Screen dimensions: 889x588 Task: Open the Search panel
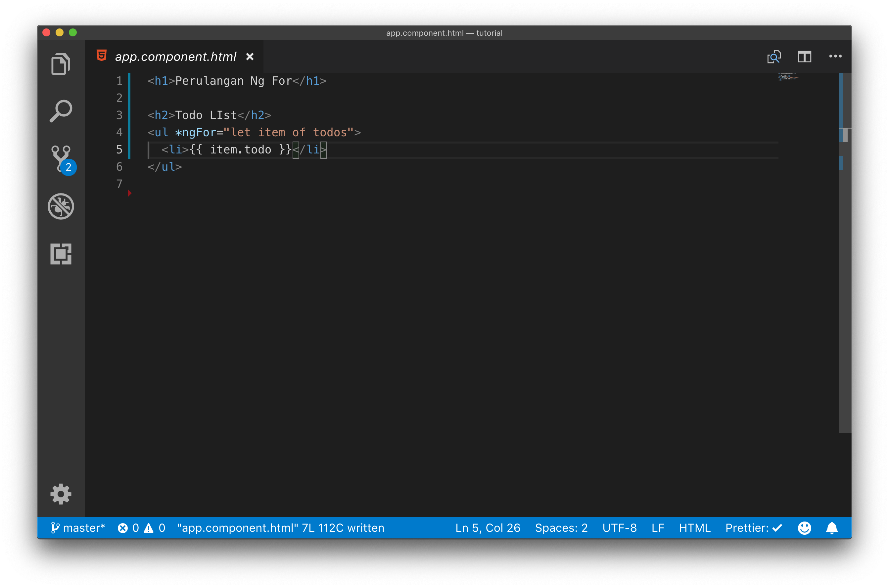pyautogui.click(x=61, y=111)
